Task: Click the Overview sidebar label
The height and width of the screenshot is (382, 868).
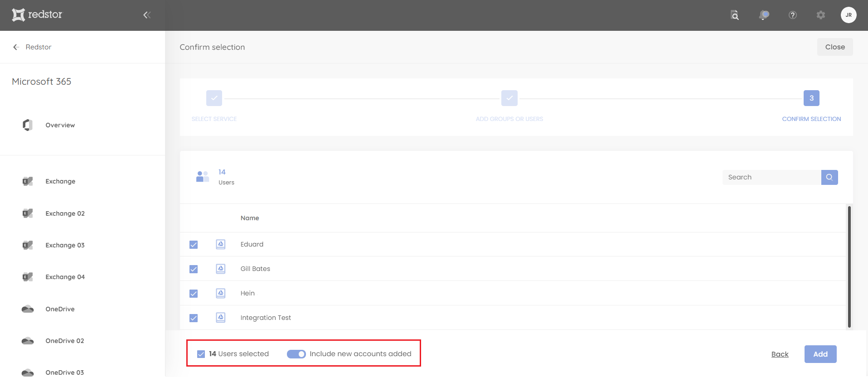Action: pyautogui.click(x=60, y=125)
